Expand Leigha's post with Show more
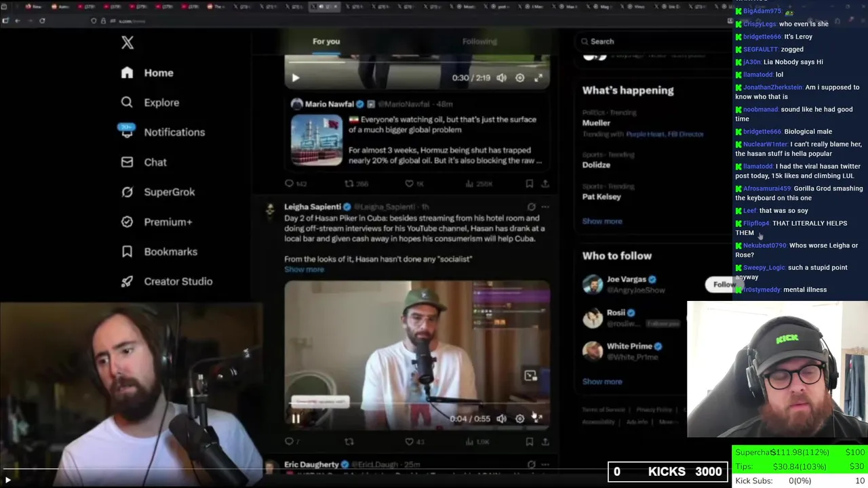 pyautogui.click(x=304, y=269)
